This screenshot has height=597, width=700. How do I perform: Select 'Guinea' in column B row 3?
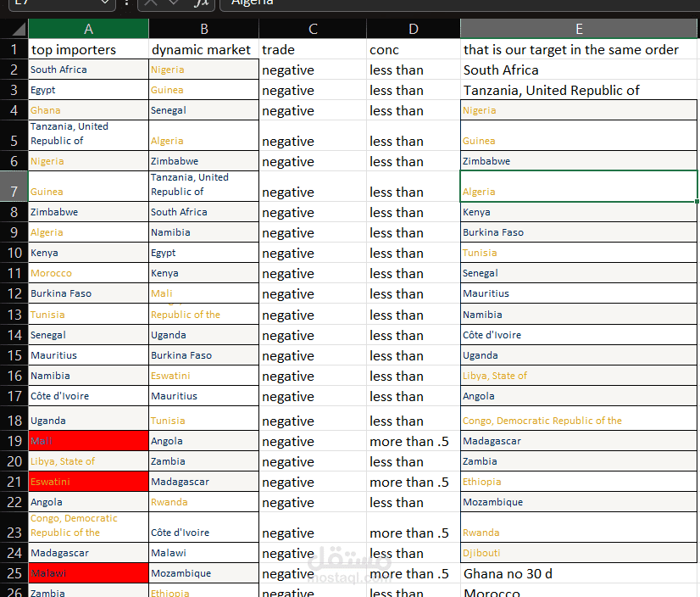pos(204,90)
